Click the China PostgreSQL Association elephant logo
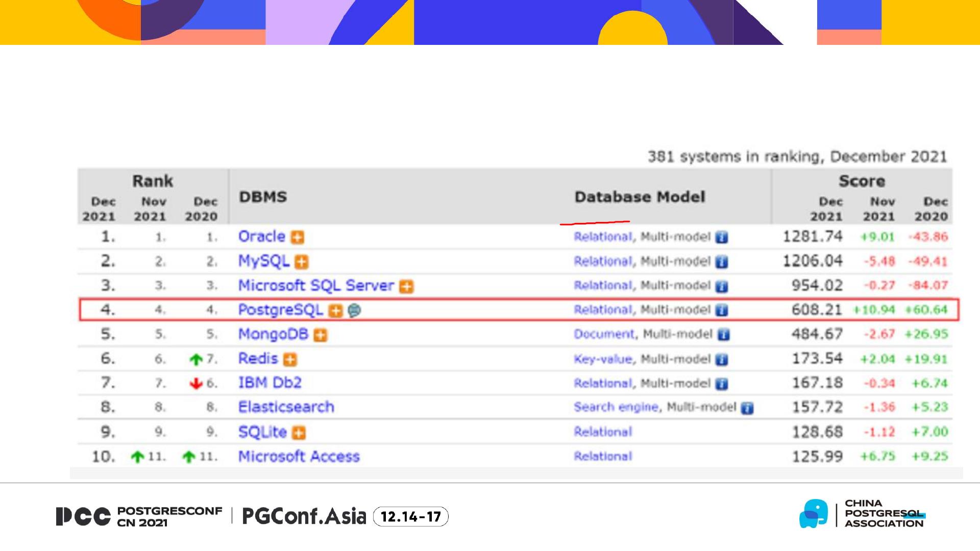980x551 pixels. tap(814, 514)
